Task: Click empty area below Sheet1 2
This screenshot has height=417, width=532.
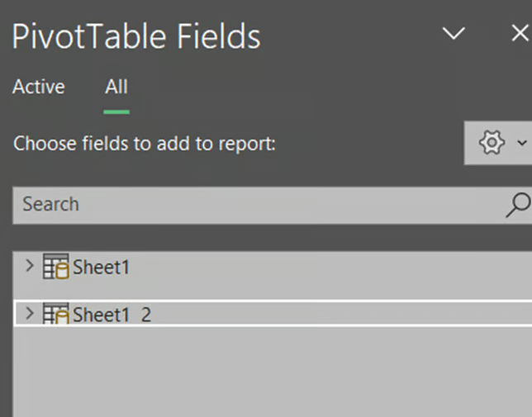Action: pyautogui.click(x=273, y=372)
